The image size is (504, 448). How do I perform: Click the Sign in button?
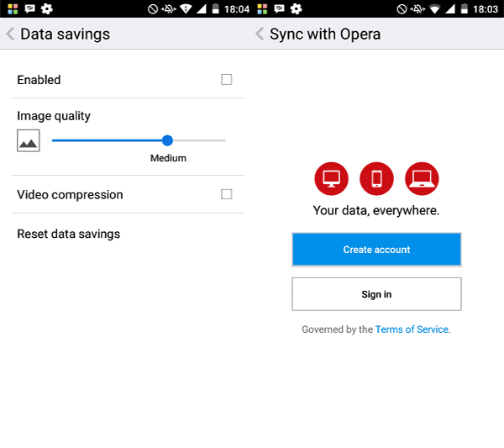tap(376, 294)
